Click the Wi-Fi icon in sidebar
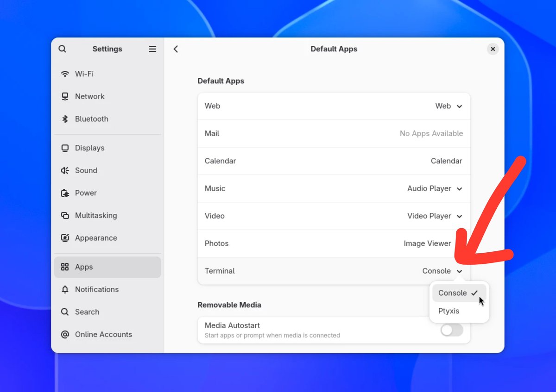 tap(65, 74)
